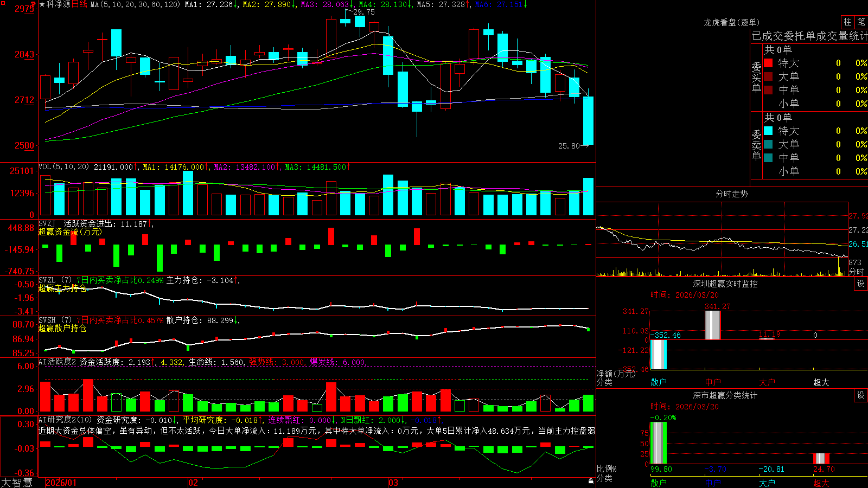Click the 已成交委托单成交量统计 header
This screenshot has height=488, width=868.
click(x=810, y=36)
